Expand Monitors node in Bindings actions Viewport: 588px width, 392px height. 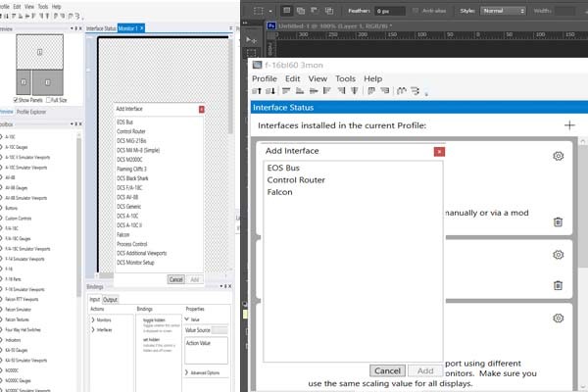93,320
